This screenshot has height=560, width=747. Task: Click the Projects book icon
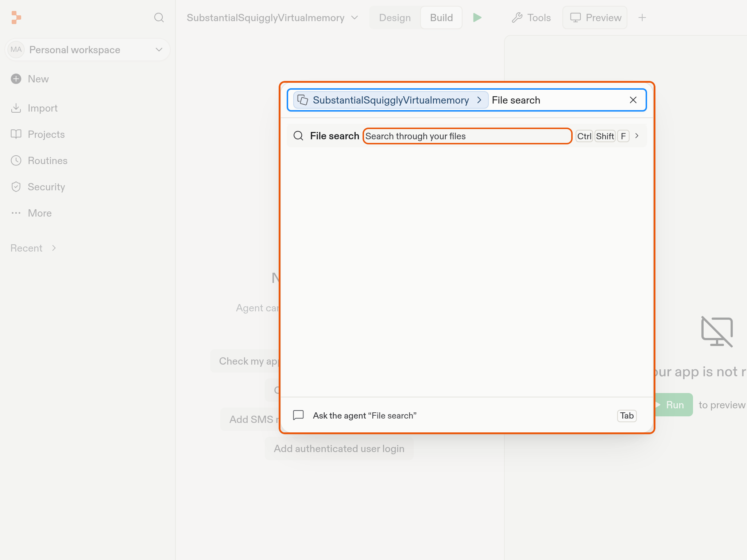pos(16,134)
